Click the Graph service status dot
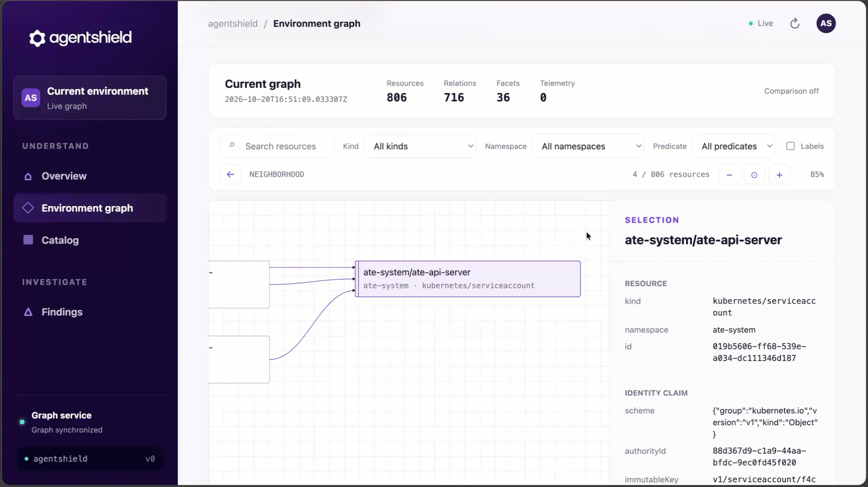The image size is (868, 487). [22, 422]
